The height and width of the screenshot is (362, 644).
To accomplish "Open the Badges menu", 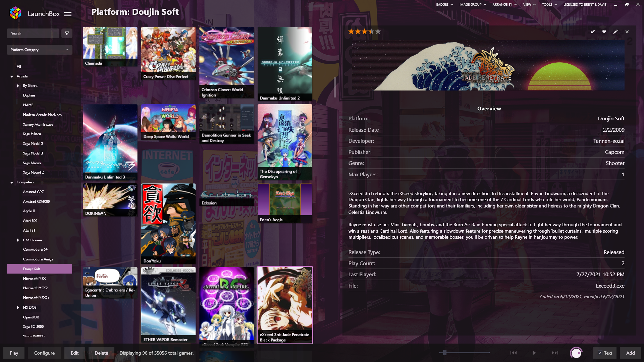I will coord(444,5).
